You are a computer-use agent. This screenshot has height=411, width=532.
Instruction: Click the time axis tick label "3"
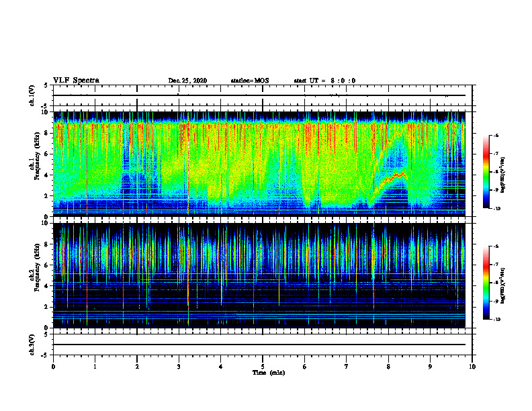click(179, 367)
